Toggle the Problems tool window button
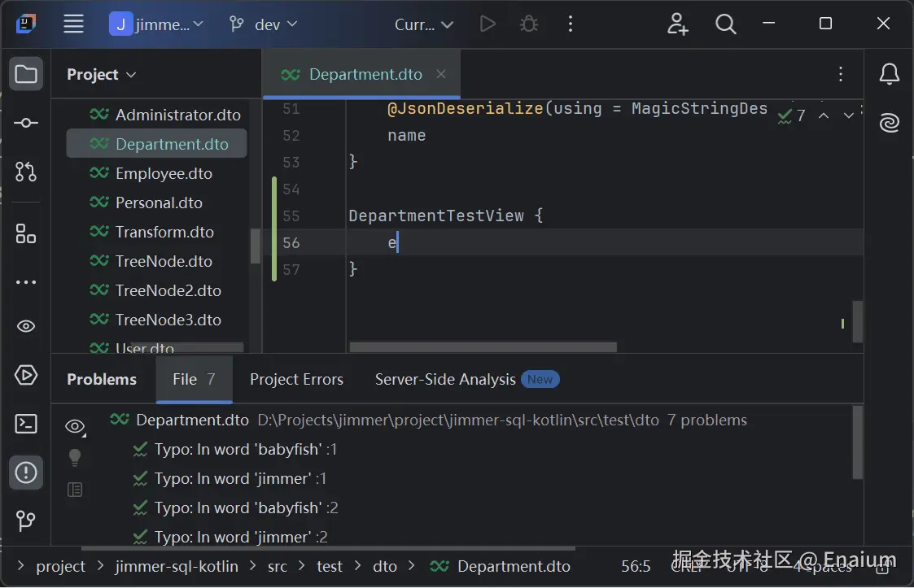This screenshot has height=588, width=914. (26, 473)
